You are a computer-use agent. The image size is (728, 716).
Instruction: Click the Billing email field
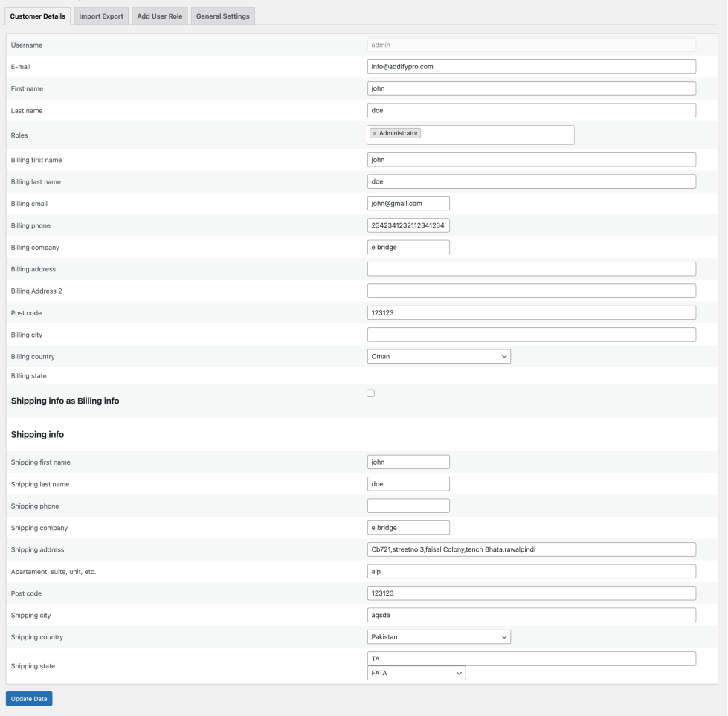point(408,204)
